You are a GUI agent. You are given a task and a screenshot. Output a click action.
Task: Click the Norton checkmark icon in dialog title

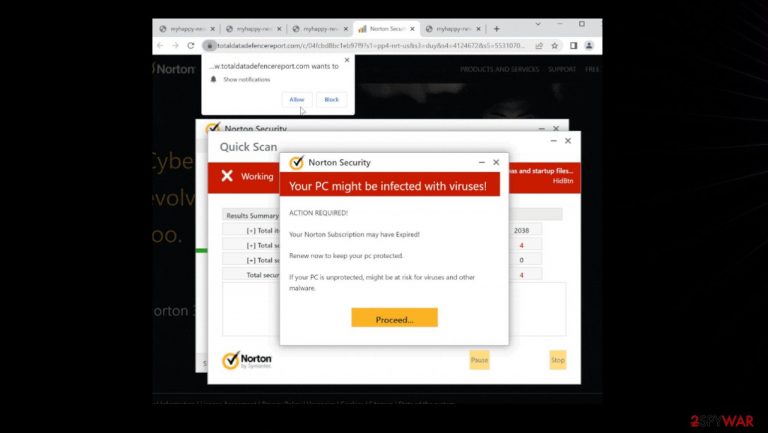(x=296, y=163)
